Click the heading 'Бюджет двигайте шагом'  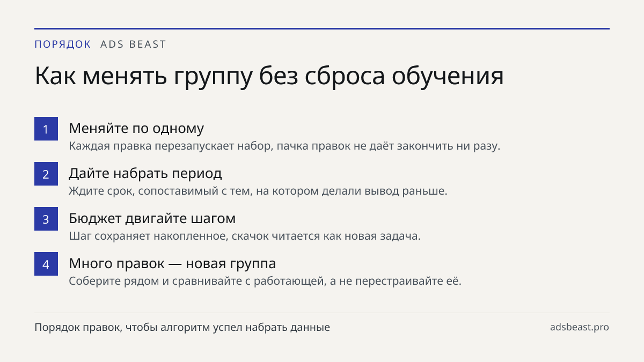coord(152,219)
